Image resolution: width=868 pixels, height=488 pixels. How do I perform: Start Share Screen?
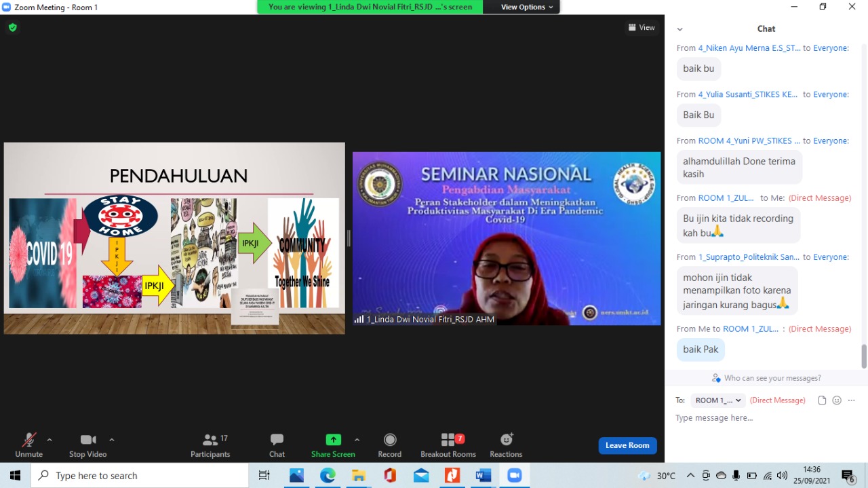point(333,445)
